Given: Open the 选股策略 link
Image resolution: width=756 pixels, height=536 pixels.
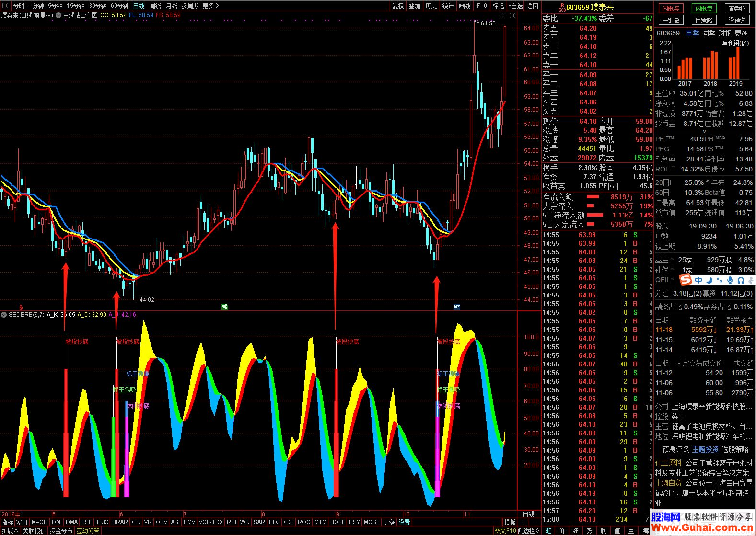Looking at the screenshot, I should pos(735,449).
